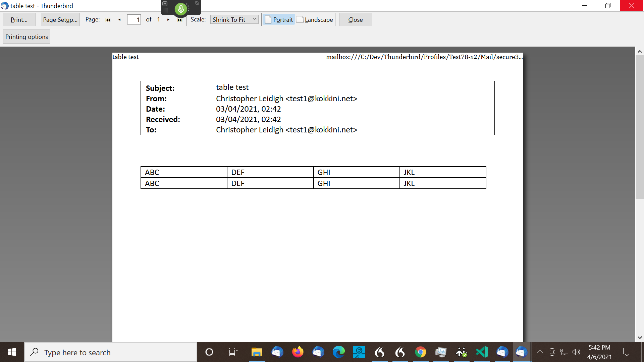Click second row JKL table cell
The height and width of the screenshot is (362, 644).
(x=443, y=183)
